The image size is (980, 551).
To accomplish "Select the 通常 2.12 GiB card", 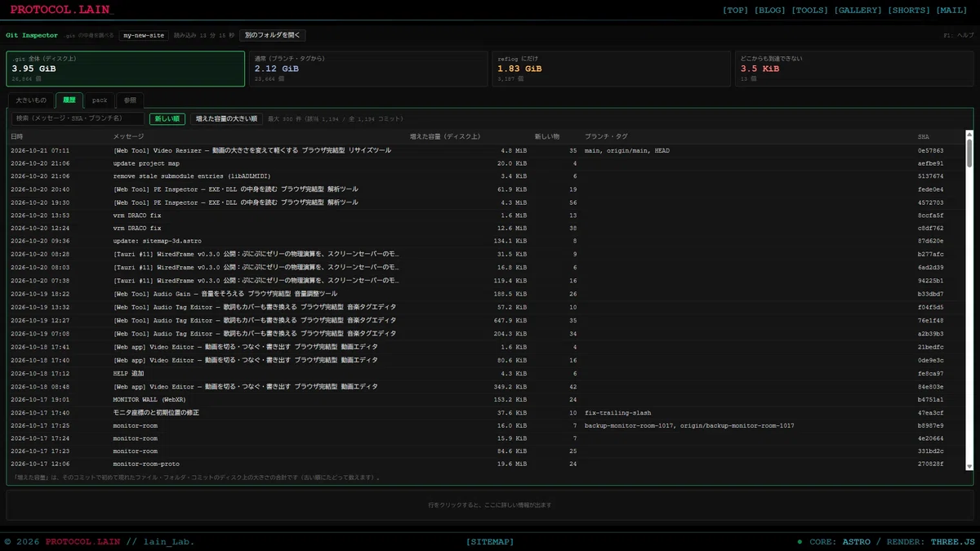I will [369, 69].
